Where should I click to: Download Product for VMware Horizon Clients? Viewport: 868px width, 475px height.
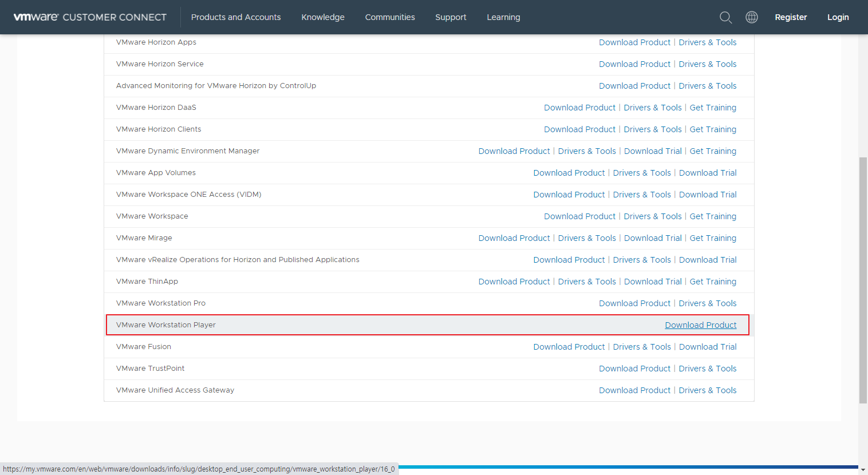pos(580,129)
